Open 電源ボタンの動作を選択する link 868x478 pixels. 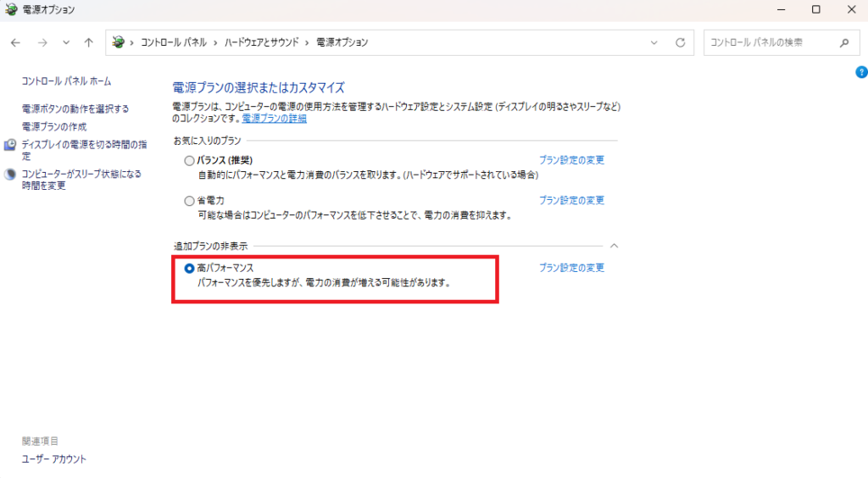[75, 109]
